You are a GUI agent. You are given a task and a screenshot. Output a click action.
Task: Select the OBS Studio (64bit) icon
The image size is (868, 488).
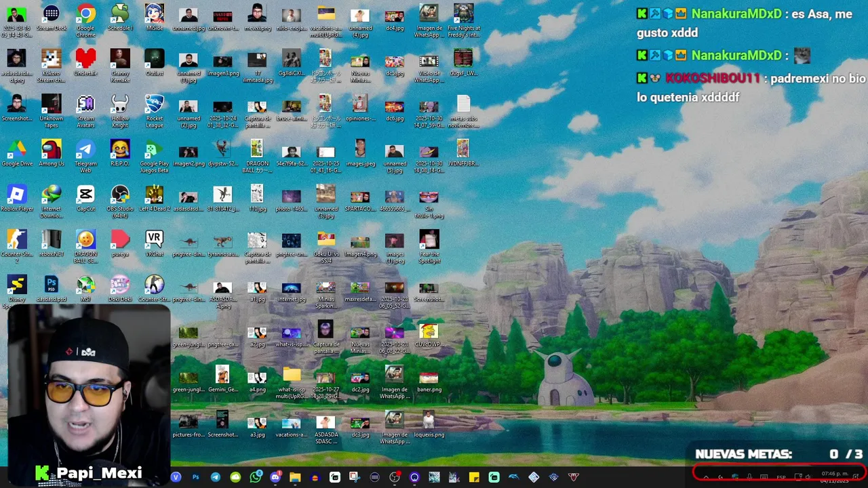120,201
